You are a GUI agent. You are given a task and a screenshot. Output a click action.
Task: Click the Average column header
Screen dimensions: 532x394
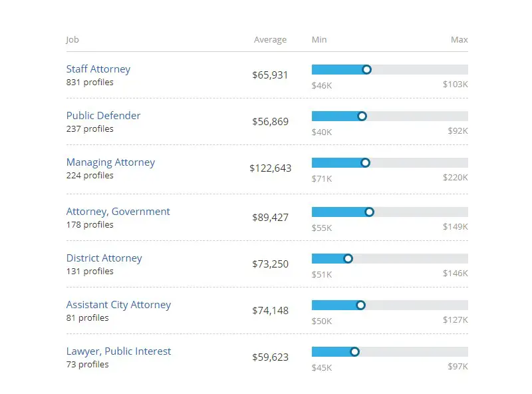tap(270, 40)
